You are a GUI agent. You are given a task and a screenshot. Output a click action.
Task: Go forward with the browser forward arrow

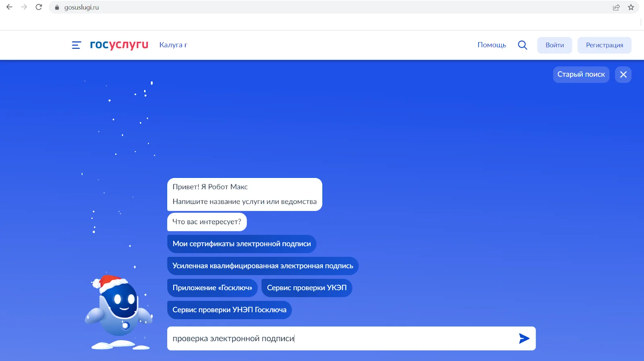coord(24,7)
